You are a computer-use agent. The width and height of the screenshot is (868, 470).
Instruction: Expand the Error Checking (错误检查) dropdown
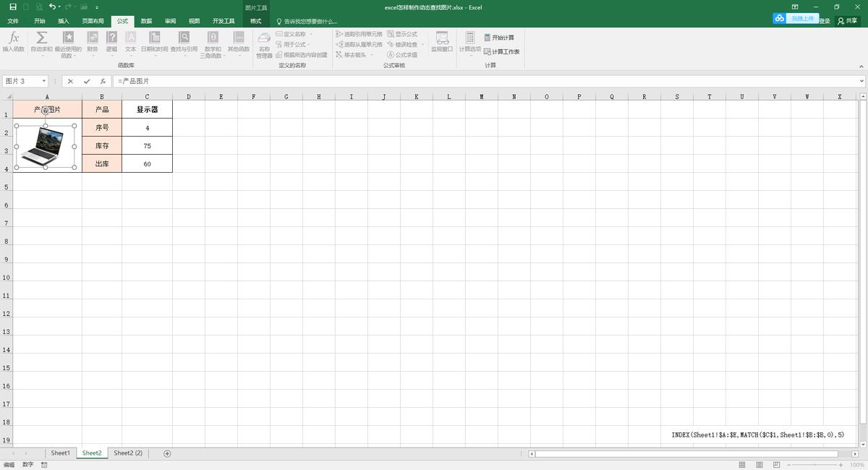tap(422, 44)
